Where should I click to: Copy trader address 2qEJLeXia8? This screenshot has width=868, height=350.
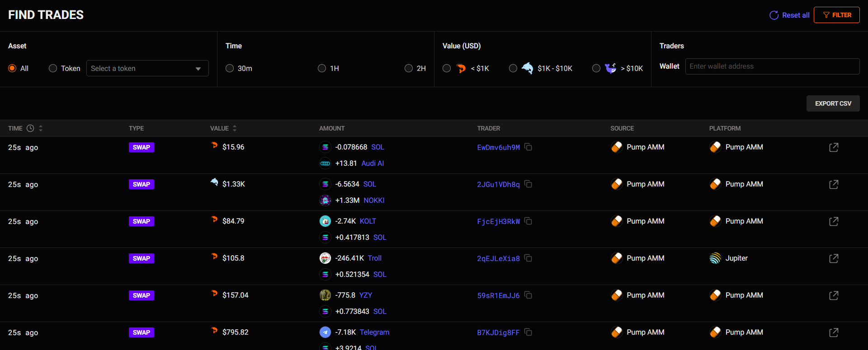528,258
